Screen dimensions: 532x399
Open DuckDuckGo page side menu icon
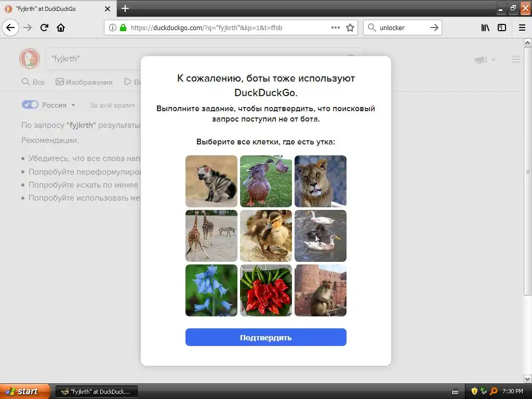coord(516,60)
